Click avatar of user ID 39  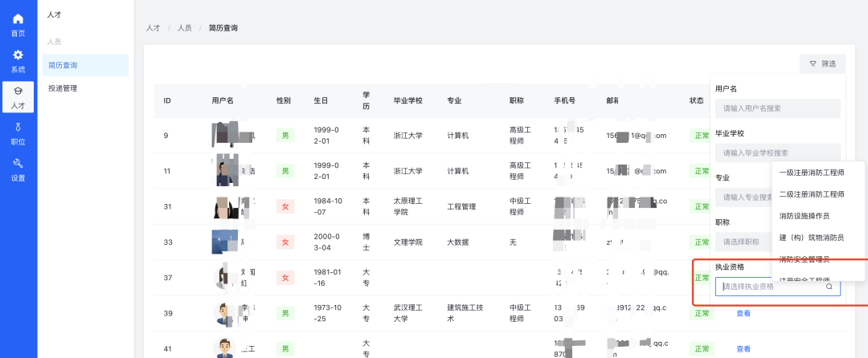(x=226, y=313)
